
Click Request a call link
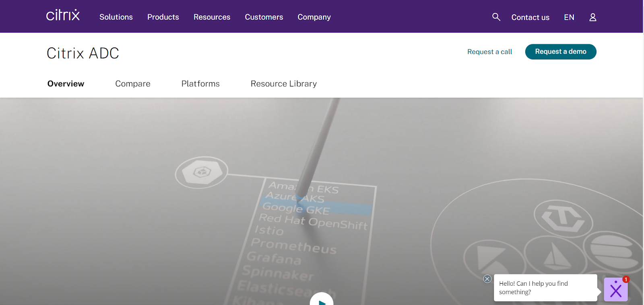coord(489,52)
